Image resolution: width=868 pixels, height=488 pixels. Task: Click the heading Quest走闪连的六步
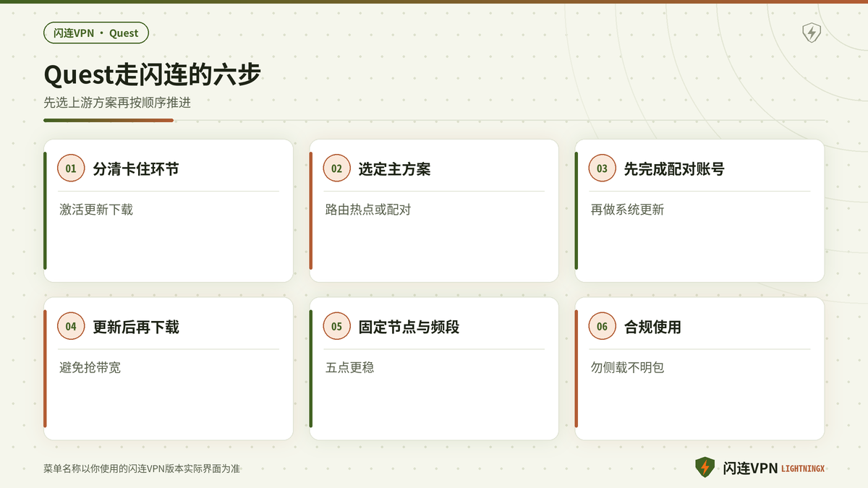point(152,74)
